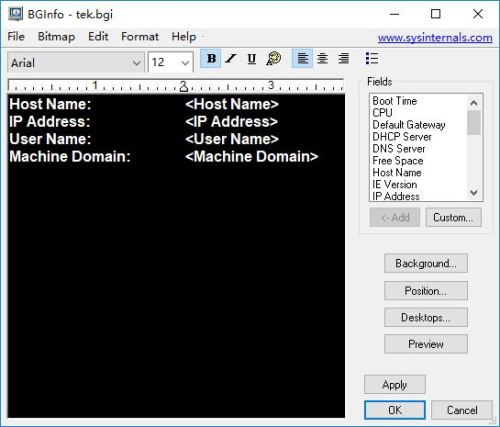Click '<Host Name>' placeholder in editor
Image resolution: width=500 pixels, height=427 pixels.
232,104
